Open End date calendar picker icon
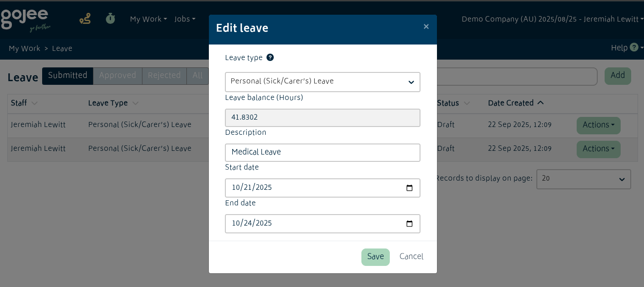Image resolution: width=644 pixels, height=287 pixels. pos(409,224)
